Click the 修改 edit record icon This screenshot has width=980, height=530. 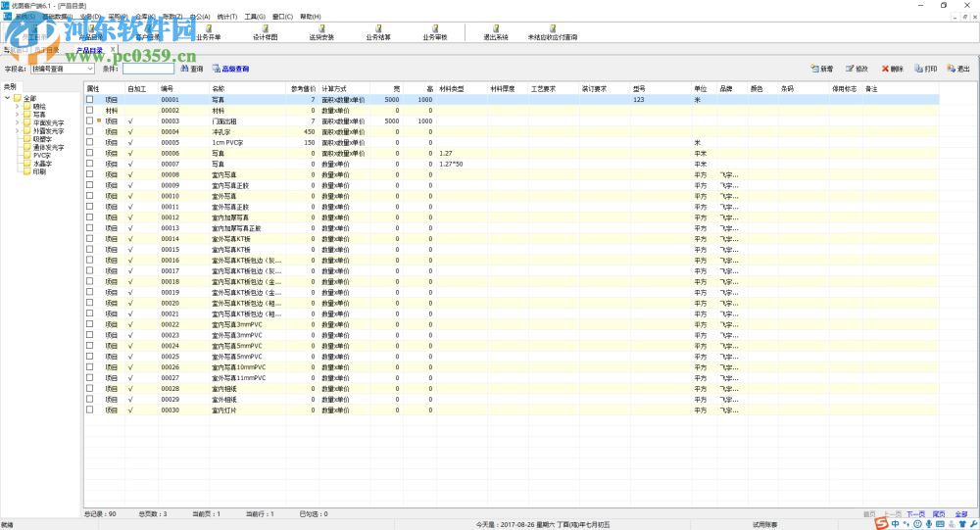coord(850,69)
